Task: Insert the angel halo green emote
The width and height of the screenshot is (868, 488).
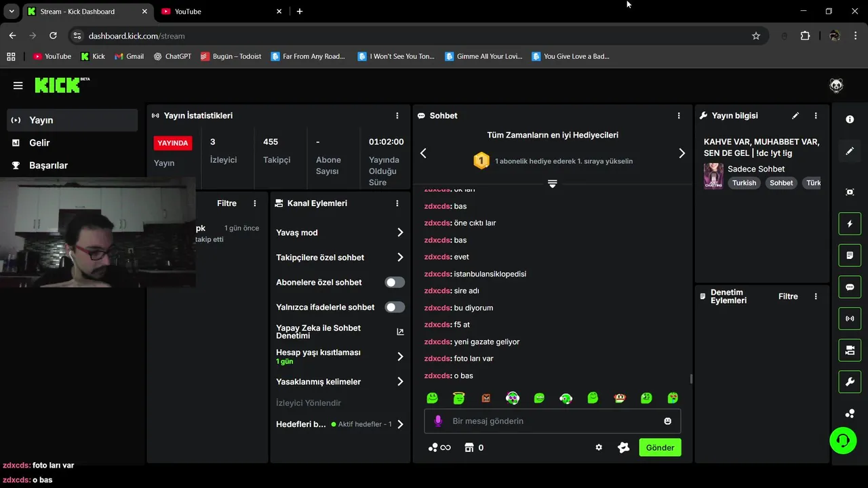Action: 459,398
